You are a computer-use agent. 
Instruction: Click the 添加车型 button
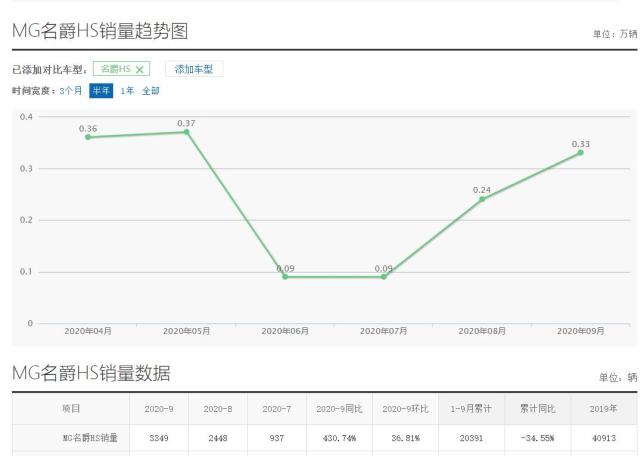[x=194, y=69]
